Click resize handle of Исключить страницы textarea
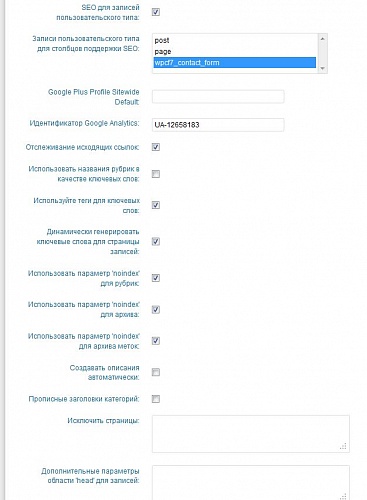The width and height of the screenshot is (367, 500). point(343,447)
